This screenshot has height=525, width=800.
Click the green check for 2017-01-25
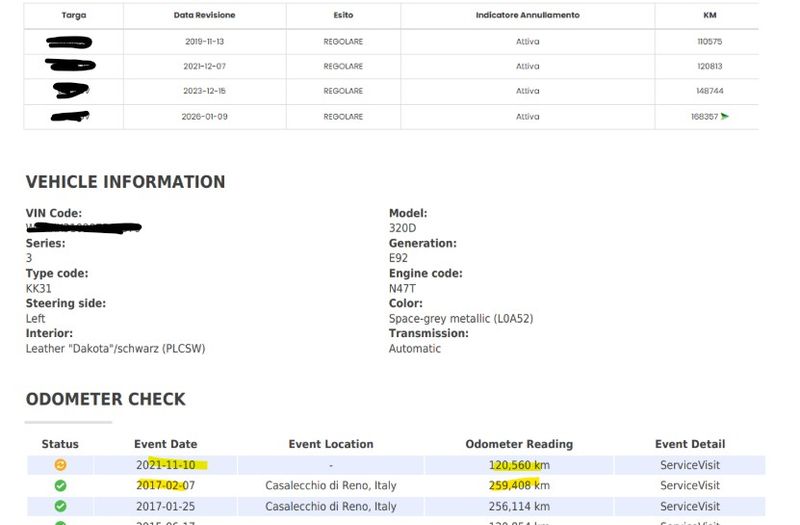60,506
